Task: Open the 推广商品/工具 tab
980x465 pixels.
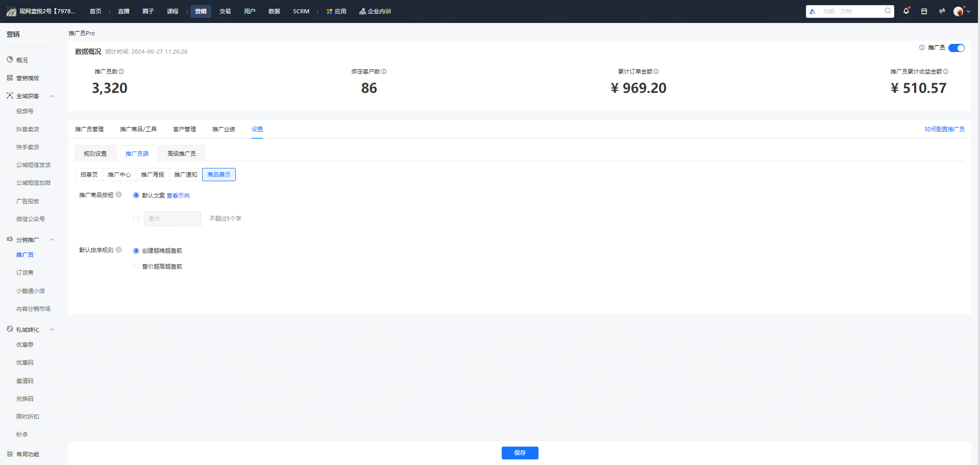Action: [138, 129]
